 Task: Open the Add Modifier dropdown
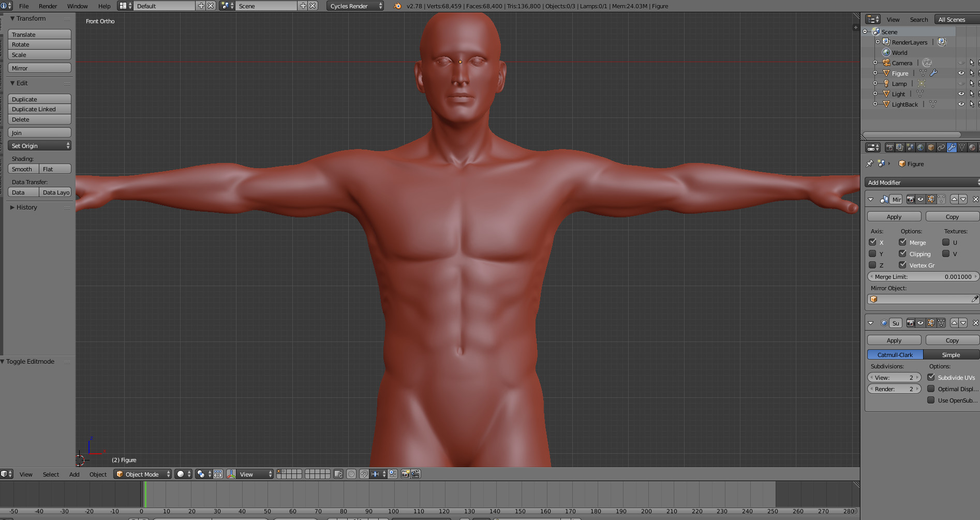click(922, 182)
